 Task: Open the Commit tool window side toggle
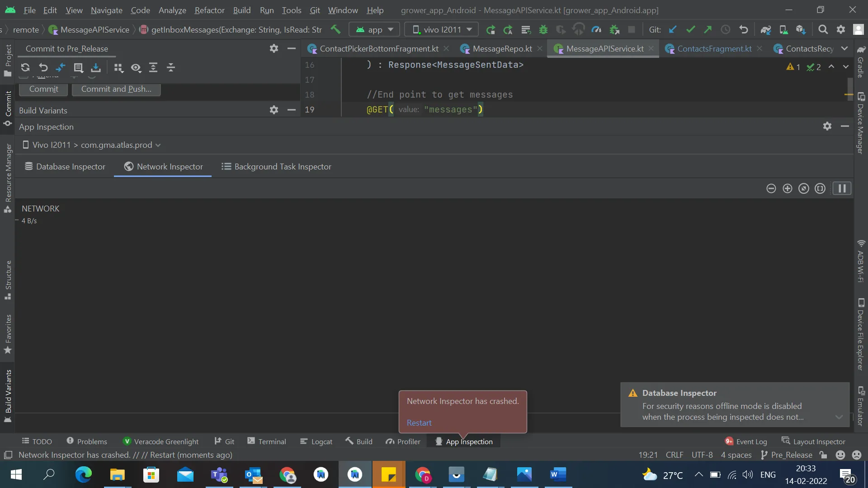[x=8, y=108]
